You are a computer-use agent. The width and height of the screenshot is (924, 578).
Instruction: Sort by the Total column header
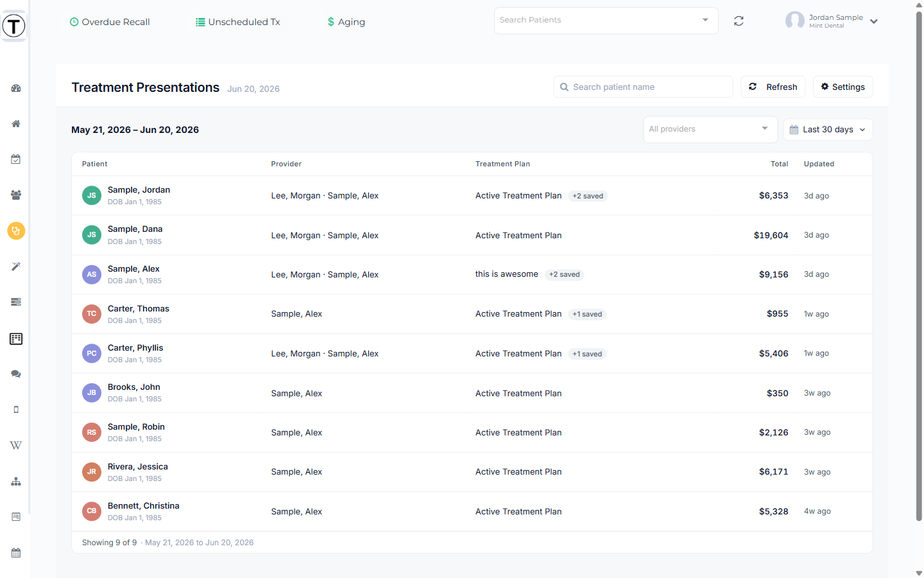[779, 164]
